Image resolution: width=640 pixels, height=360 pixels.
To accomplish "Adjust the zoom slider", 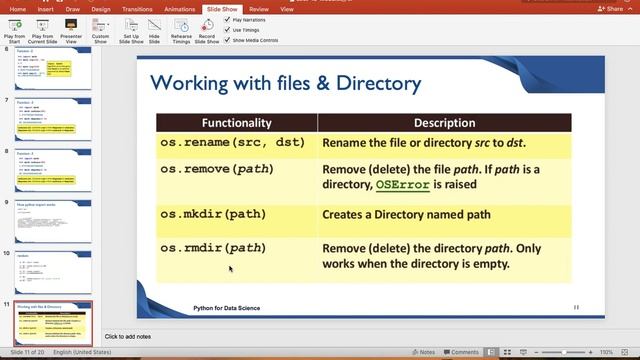I will (564, 352).
